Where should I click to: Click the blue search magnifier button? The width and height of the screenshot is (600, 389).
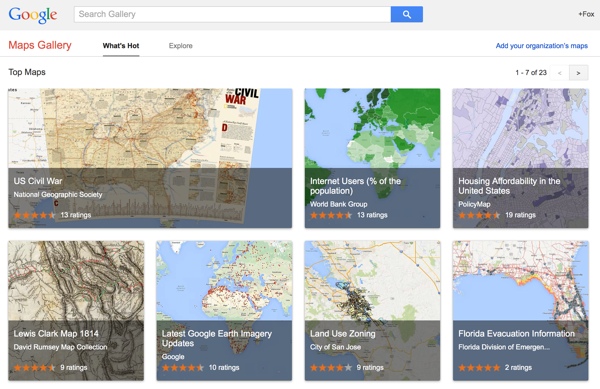coord(407,14)
